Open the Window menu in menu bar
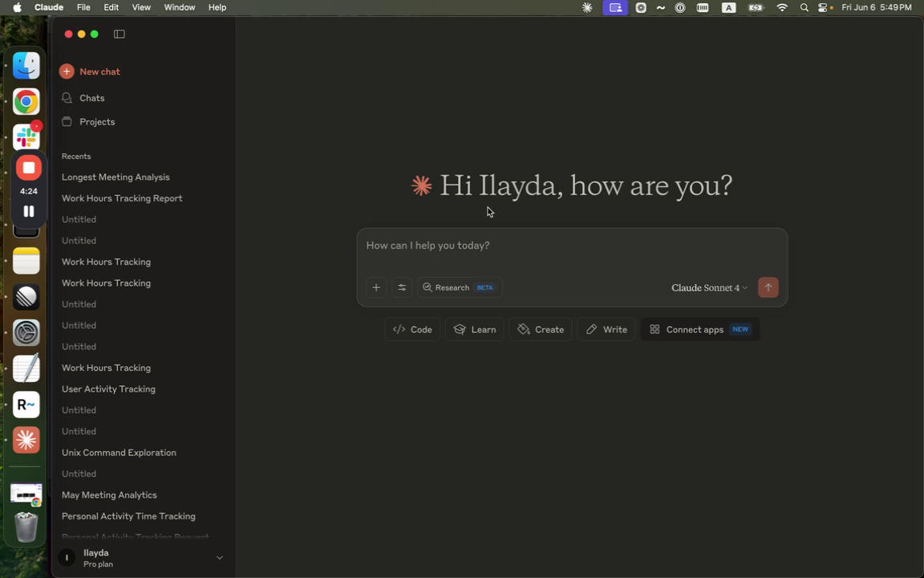The width and height of the screenshot is (924, 578). tap(179, 7)
